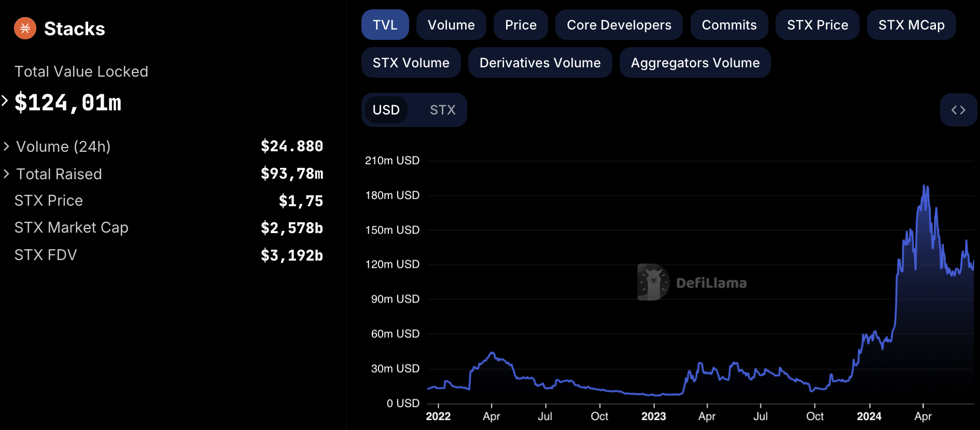The height and width of the screenshot is (430, 980).
Task: Click the STX Market Cap label
Action: point(72,228)
